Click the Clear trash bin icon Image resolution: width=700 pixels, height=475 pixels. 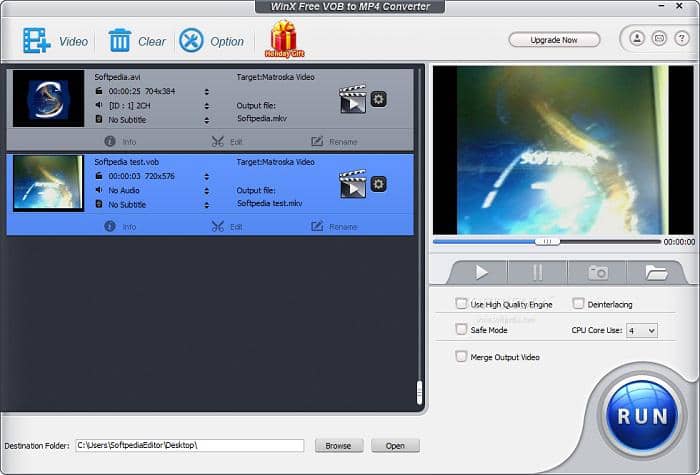120,41
